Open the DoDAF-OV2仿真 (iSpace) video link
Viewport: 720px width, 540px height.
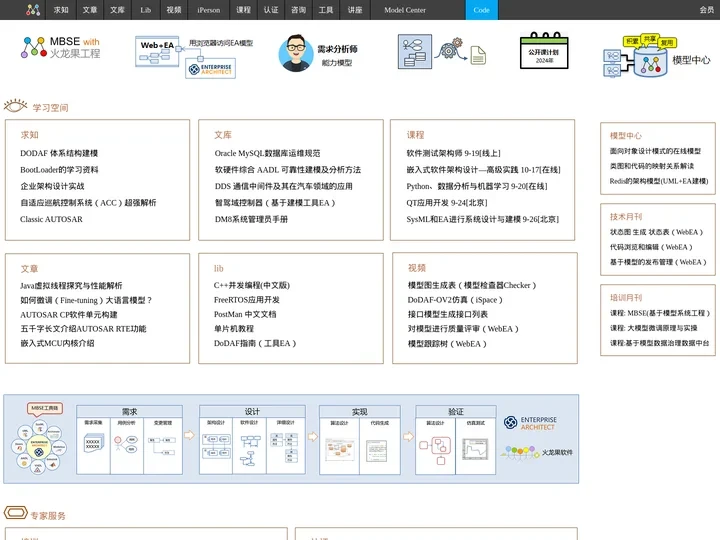(x=455, y=300)
